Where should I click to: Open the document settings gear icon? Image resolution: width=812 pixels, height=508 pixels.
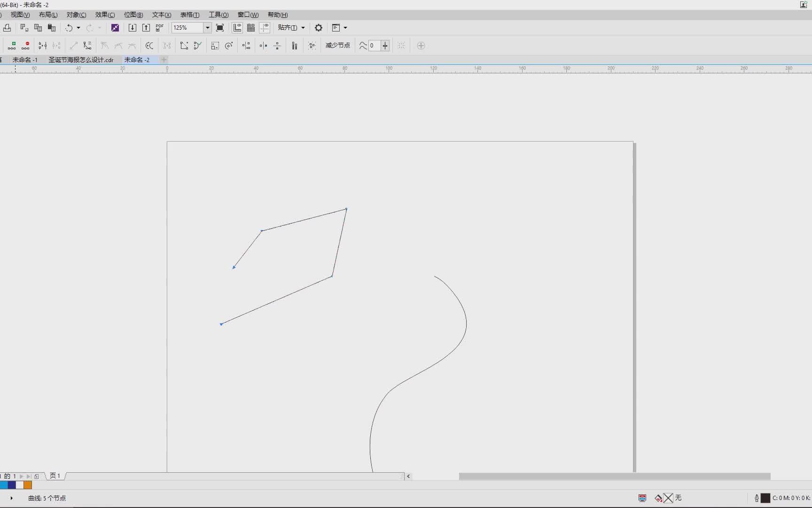point(319,28)
